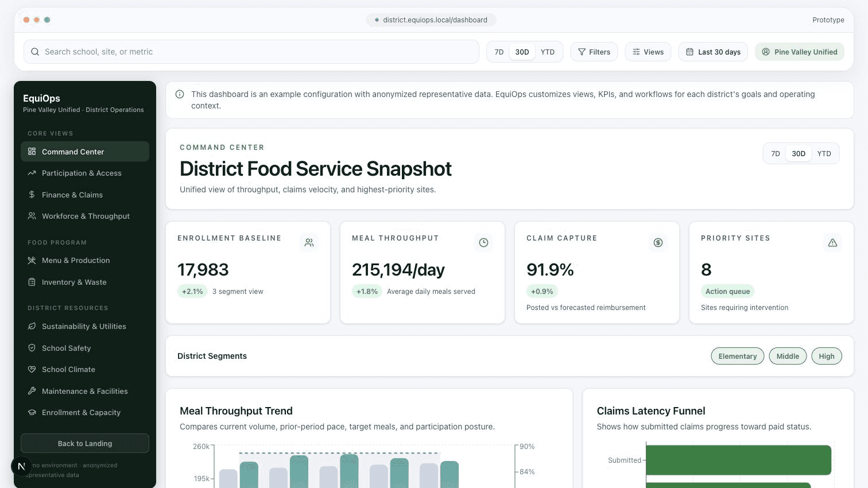Open the Command Center view

85,152
